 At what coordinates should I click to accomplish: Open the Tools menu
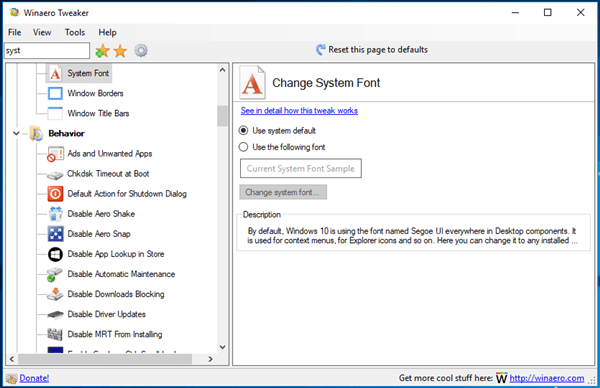75,33
